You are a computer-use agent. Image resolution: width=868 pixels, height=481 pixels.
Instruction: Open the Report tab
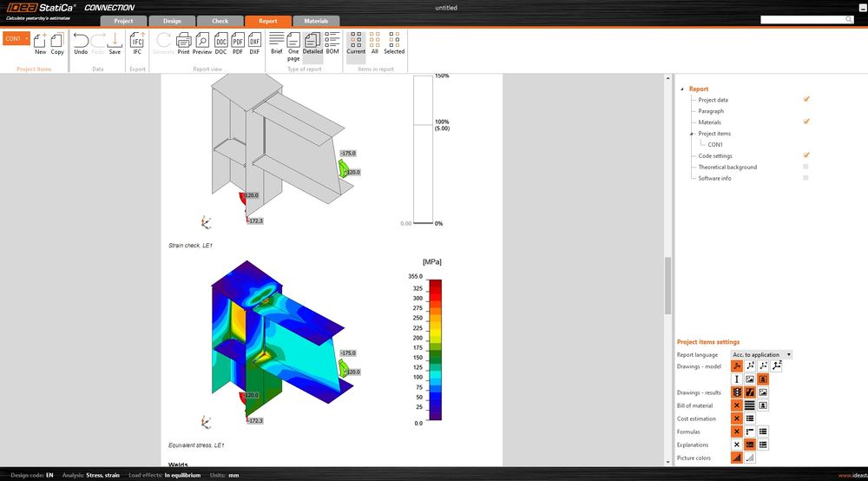(x=268, y=21)
